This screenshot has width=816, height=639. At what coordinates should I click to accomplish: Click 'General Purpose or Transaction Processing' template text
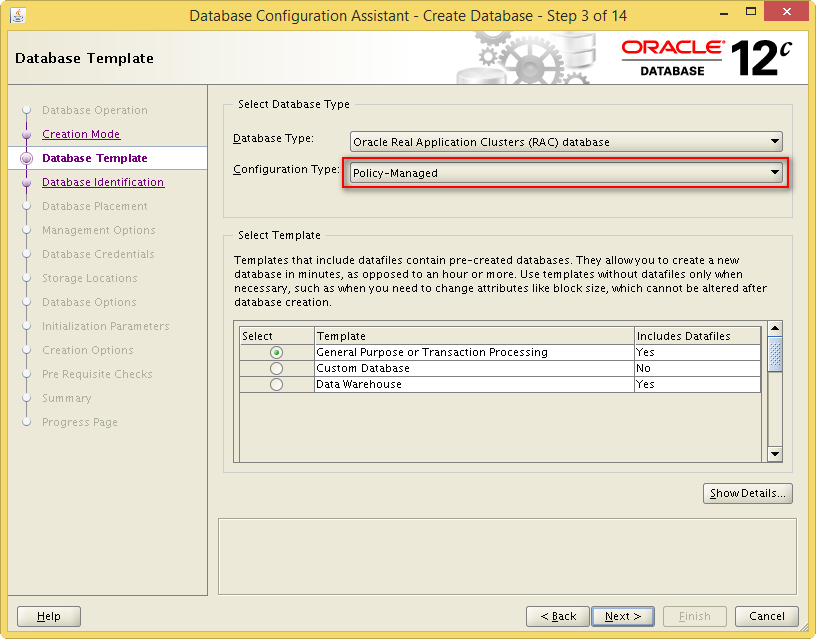click(432, 352)
